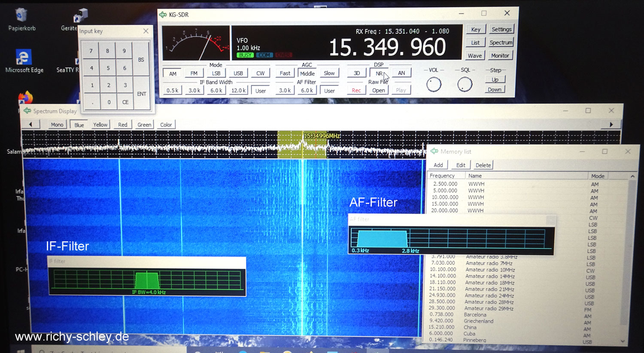Enable the NR noise reduction DSP
Viewport: 644px width, 353px height.
[x=379, y=73]
